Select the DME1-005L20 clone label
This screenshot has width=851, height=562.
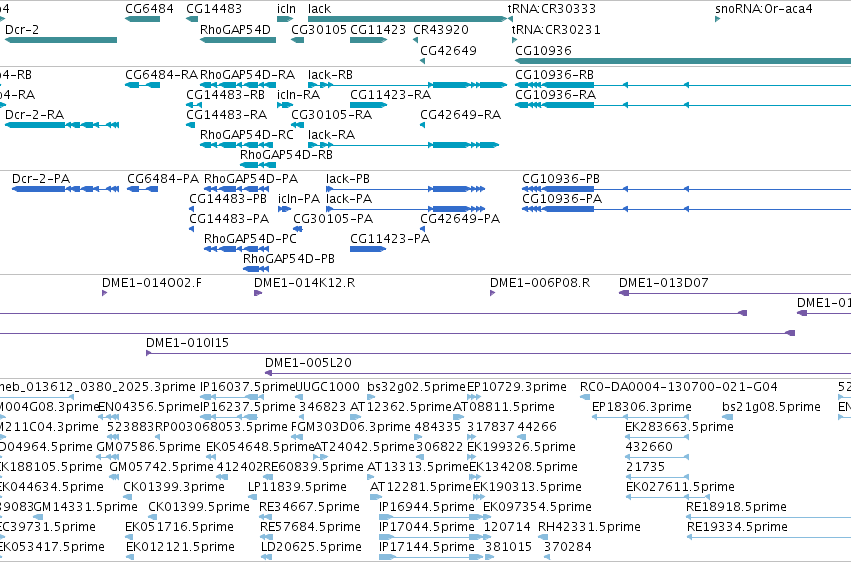(x=308, y=363)
